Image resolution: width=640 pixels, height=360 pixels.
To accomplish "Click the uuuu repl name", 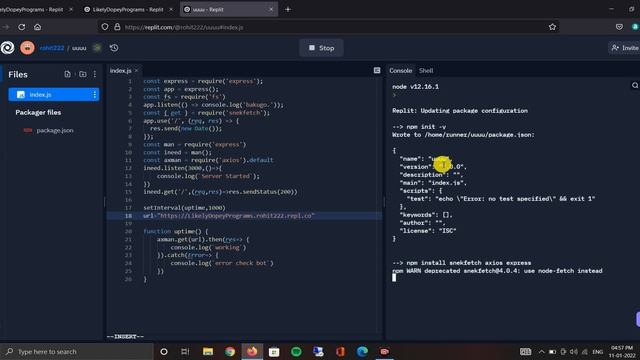I will point(79,48).
